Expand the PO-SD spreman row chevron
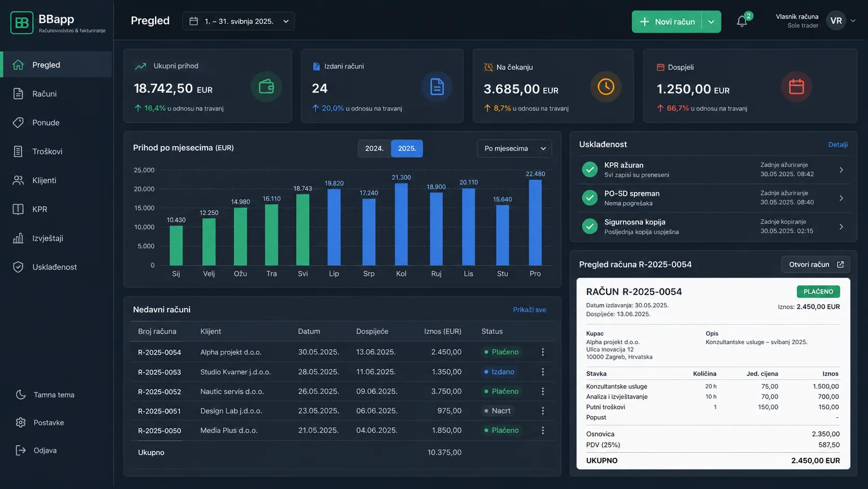This screenshot has height=489, width=868. (842, 198)
